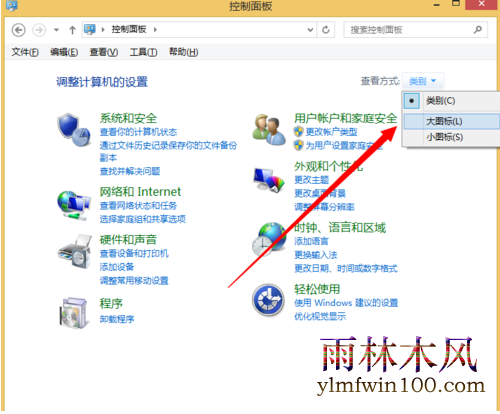Open the recent locations dropdown arrow
500x414 pixels.
(x=56, y=30)
